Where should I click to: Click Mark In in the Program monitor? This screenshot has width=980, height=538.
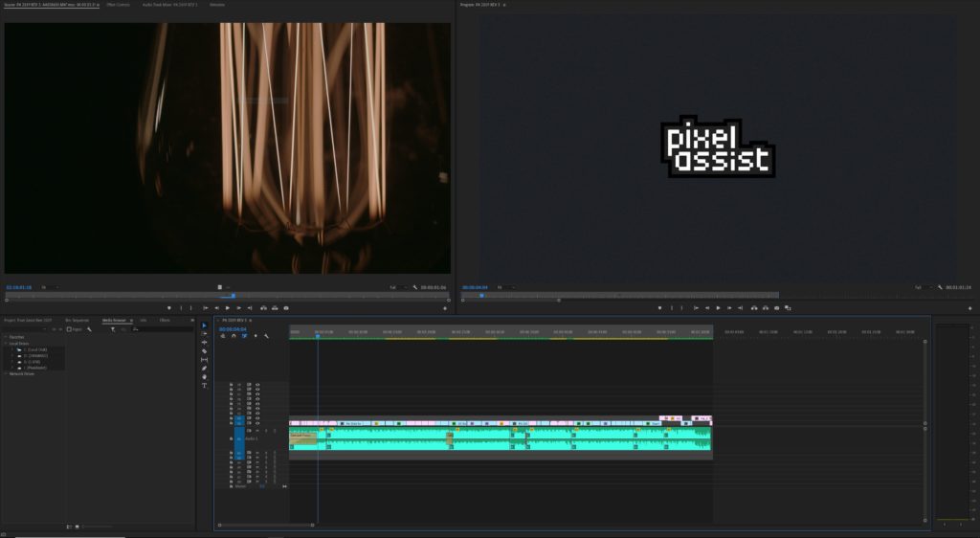tap(672, 308)
